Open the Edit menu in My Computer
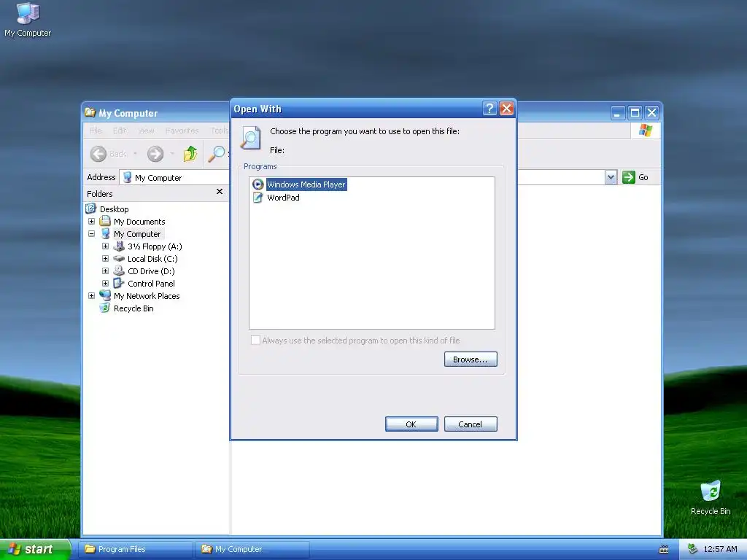 pyautogui.click(x=120, y=131)
